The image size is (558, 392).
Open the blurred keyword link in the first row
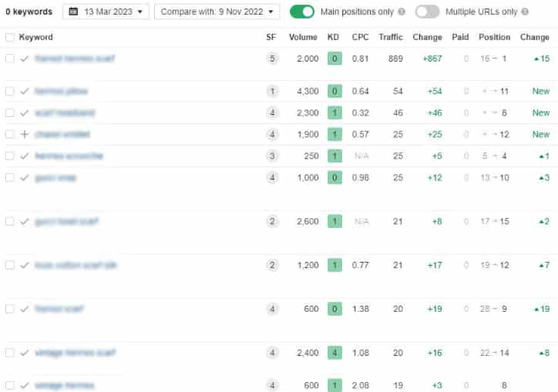pyautogui.click(x=75, y=59)
